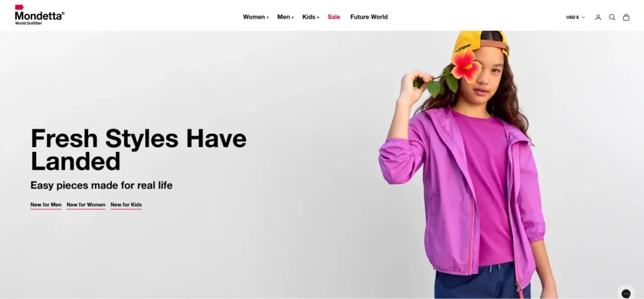Click the currency dropdown chevron arrow
644x299 pixels.
click(x=583, y=17)
